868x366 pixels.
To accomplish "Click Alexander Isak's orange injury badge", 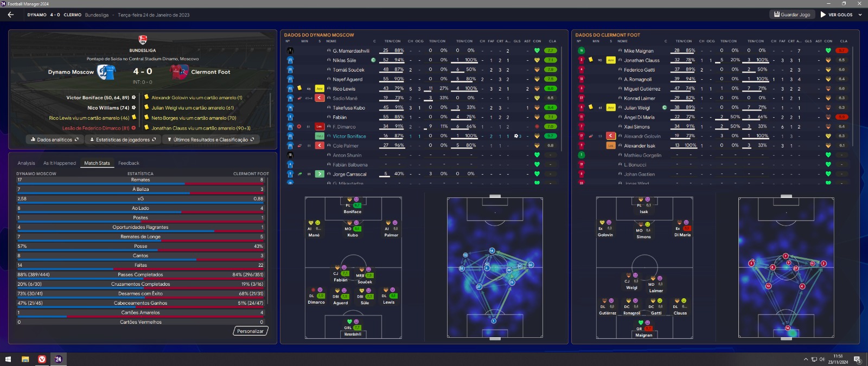I will 611,146.
